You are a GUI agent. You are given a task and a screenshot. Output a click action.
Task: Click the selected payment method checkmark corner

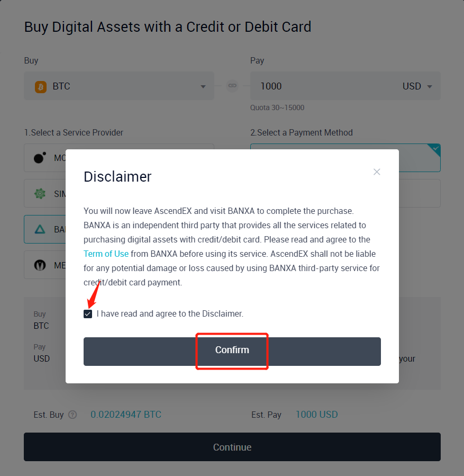pos(435,149)
